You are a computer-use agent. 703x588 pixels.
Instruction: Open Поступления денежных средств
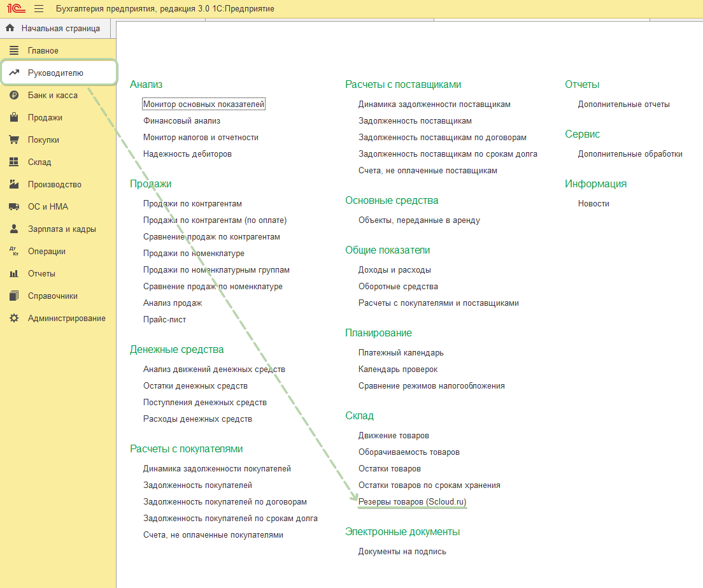click(x=205, y=403)
